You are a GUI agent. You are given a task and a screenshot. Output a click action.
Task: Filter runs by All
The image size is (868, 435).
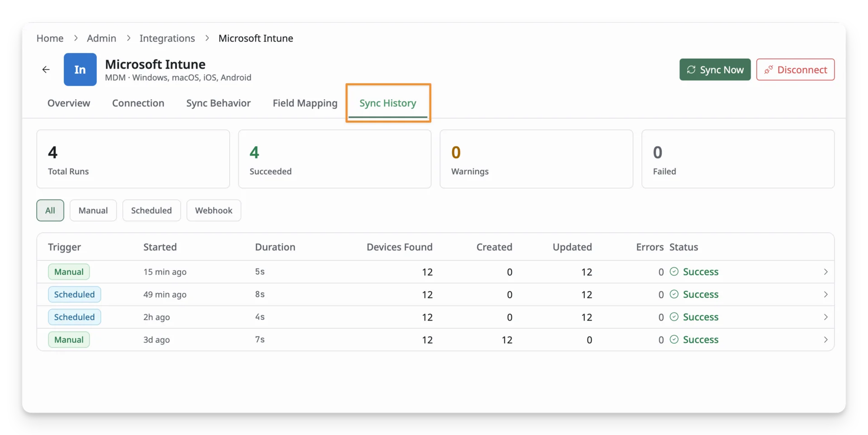(50, 210)
